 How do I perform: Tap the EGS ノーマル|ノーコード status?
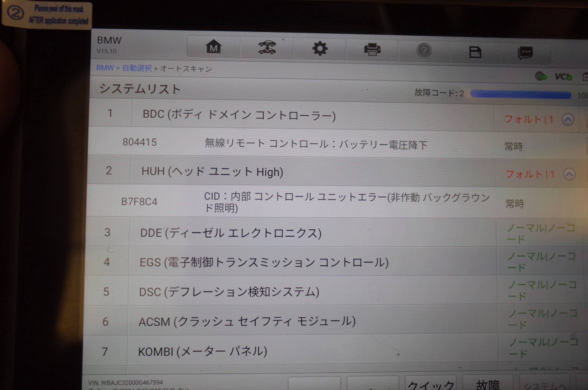pyautogui.click(x=542, y=262)
